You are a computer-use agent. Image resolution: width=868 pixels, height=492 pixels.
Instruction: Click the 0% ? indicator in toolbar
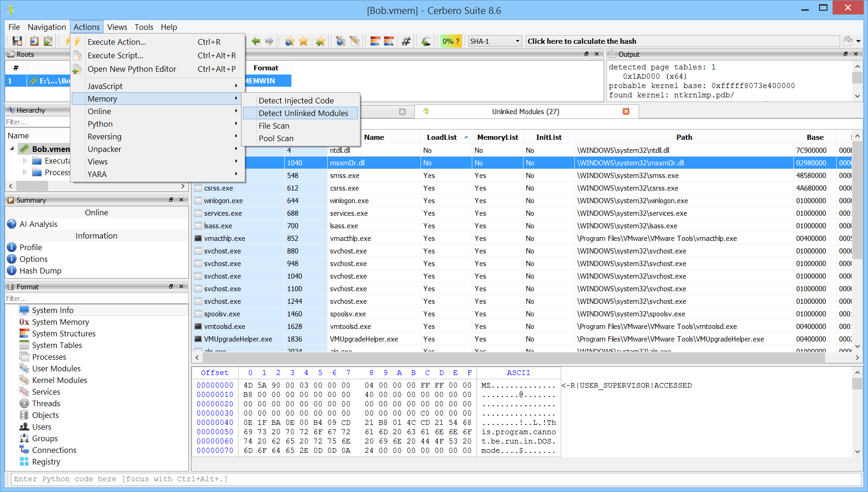coord(451,41)
